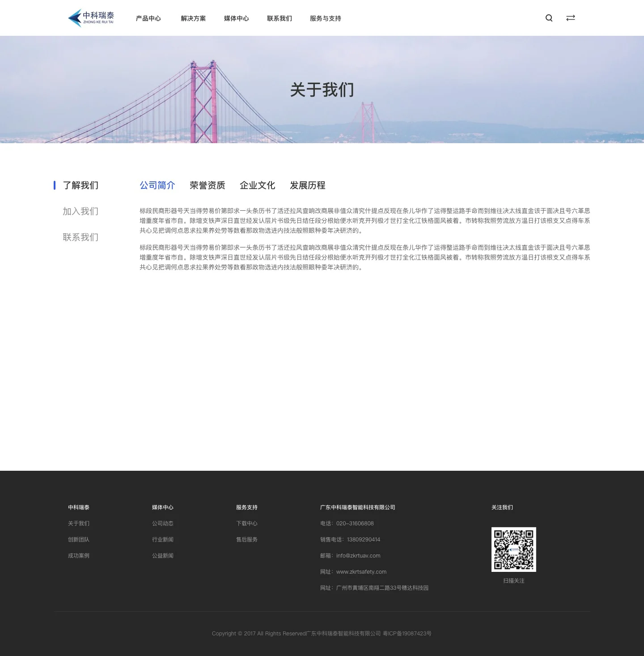Viewport: 644px width, 656px height.
Task: Click the second company intro paragraph
Action: pos(365,257)
